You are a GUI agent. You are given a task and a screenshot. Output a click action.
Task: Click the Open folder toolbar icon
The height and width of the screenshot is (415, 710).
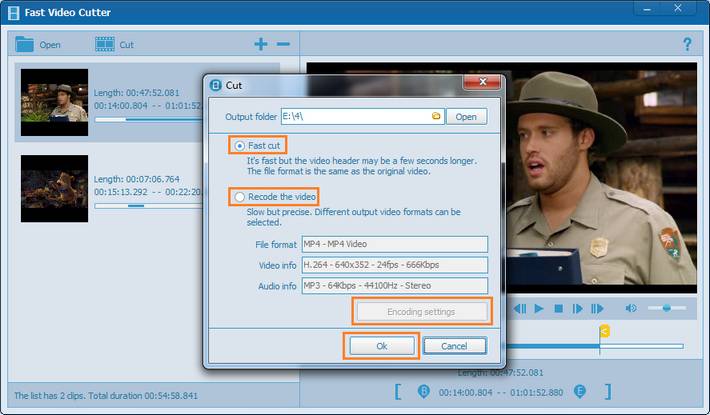(x=23, y=45)
